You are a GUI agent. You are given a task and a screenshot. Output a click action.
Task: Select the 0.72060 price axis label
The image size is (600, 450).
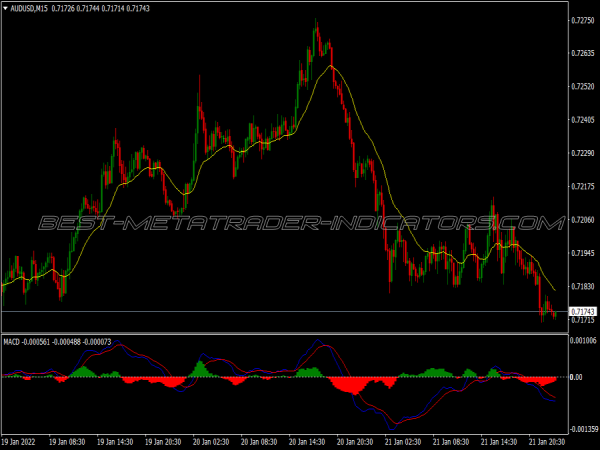[583, 220]
